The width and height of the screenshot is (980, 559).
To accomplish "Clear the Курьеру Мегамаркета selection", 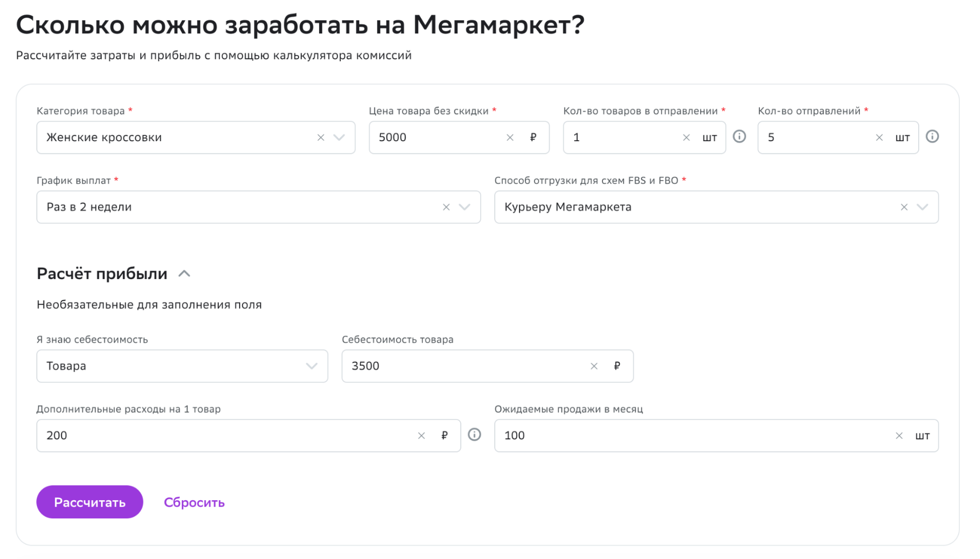I will [x=904, y=207].
